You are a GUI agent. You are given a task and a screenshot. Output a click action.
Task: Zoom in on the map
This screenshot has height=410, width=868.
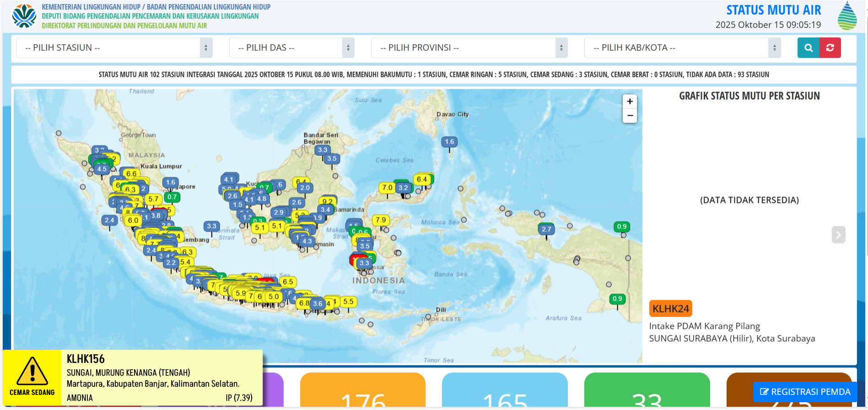point(630,101)
